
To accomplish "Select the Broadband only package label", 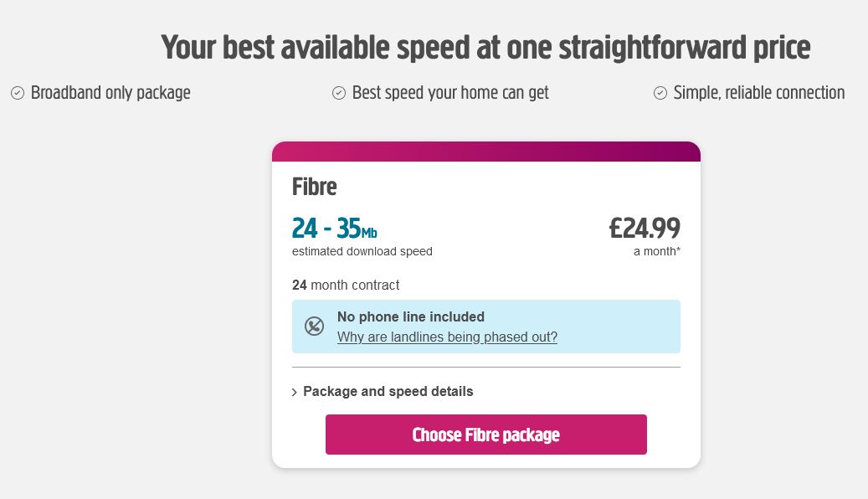I will (x=110, y=92).
